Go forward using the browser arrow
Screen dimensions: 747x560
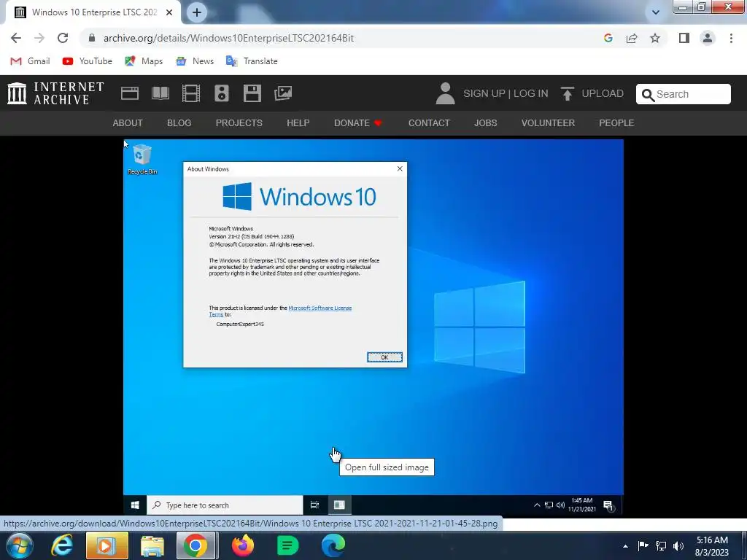(x=39, y=38)
